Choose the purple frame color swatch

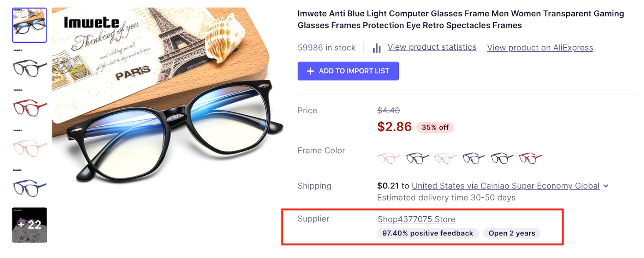417,158
